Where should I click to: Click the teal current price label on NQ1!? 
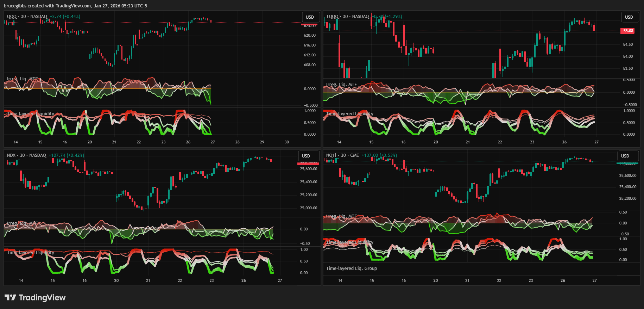(x=627, y=163)
